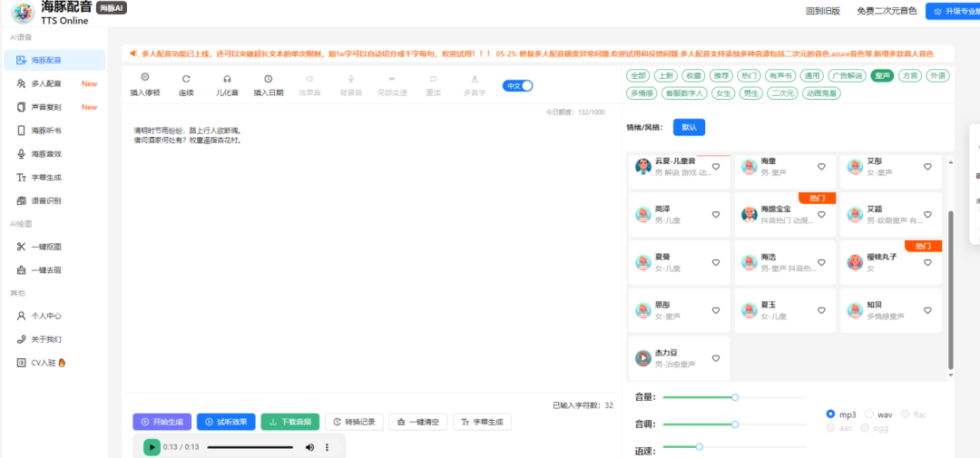Play the generated audio
The width and height of the screenshot is (980, 458).
[152, 447]
